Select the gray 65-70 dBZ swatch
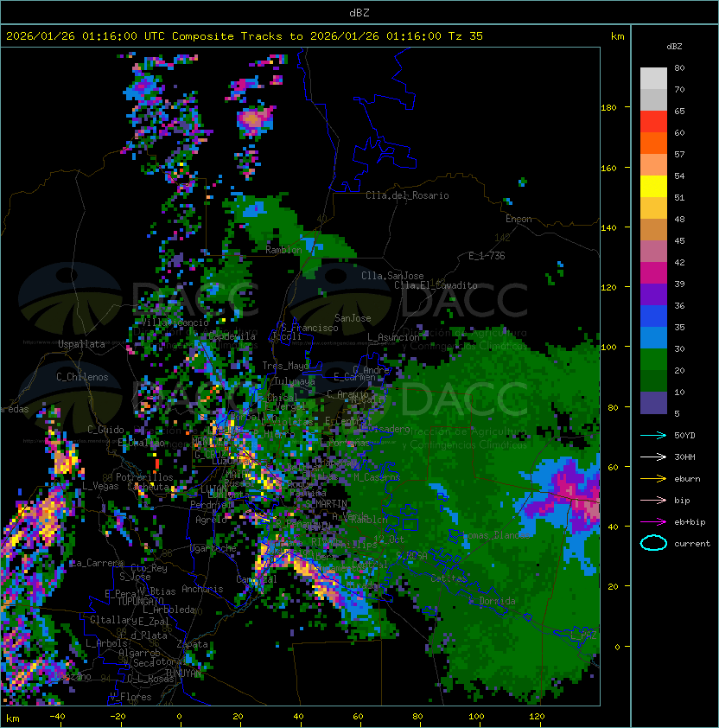 (653, 99)
